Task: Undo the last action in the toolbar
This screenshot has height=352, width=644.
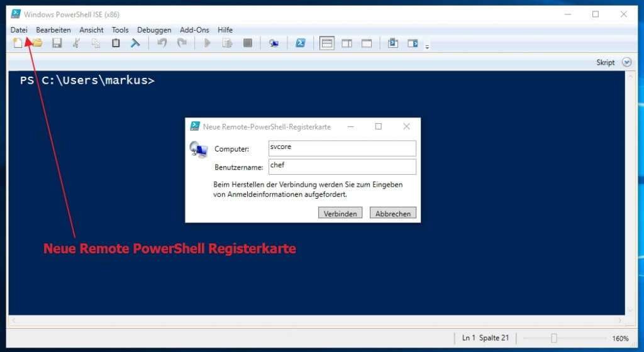Action: coord(162,43)
